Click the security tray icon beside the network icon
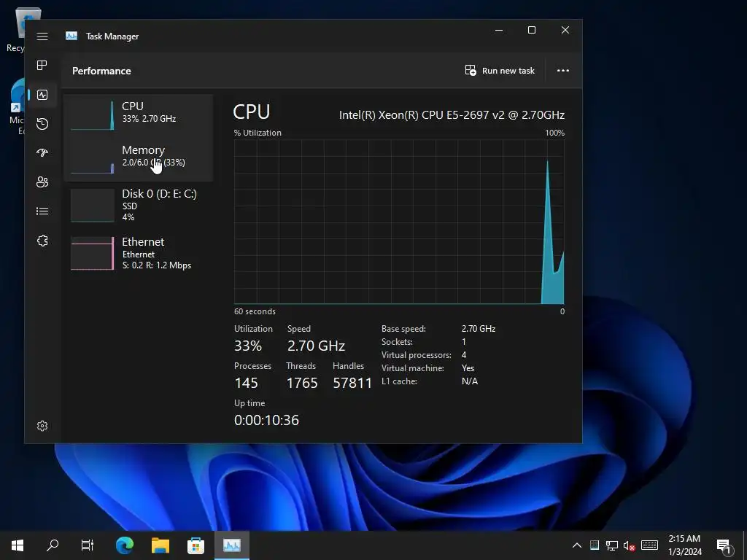 [594, 545]
